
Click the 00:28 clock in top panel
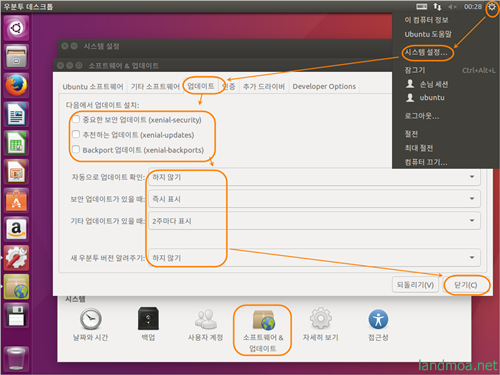coord(473,7)
